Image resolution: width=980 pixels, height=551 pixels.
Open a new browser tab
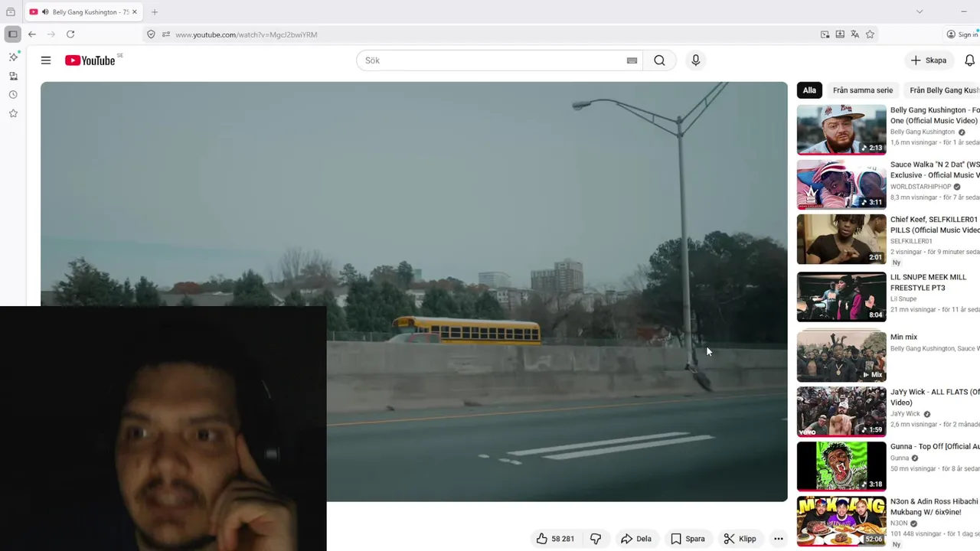tap(155, 12)
